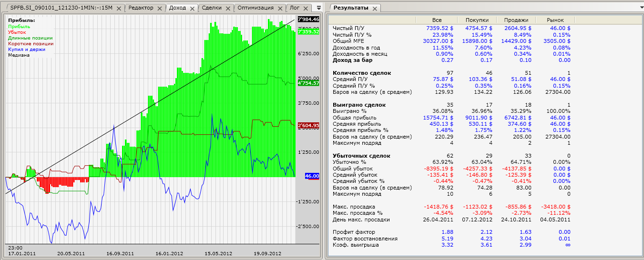Click the Покупки column header
The height and width of the screenshot is (260, 644).
click(x=476, y=20)
